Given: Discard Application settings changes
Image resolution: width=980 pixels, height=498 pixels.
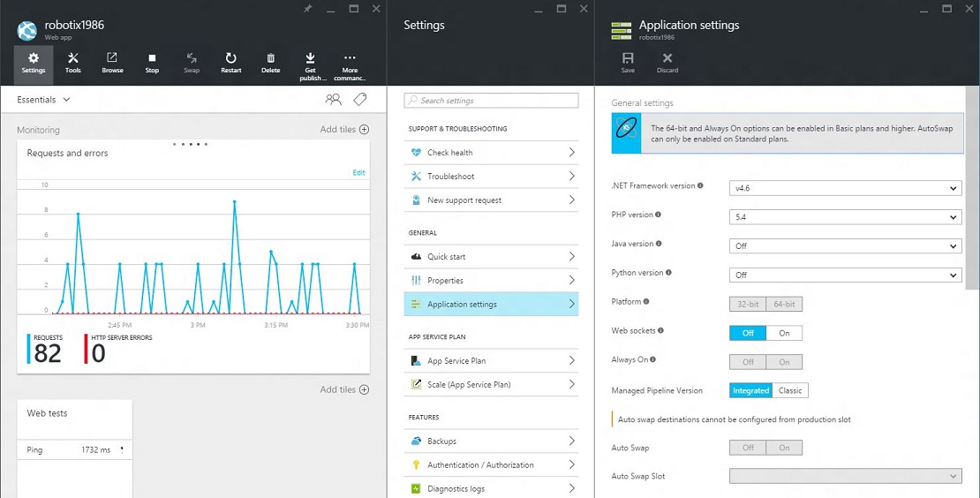Looking at the screenshot, I should [667, 63].
